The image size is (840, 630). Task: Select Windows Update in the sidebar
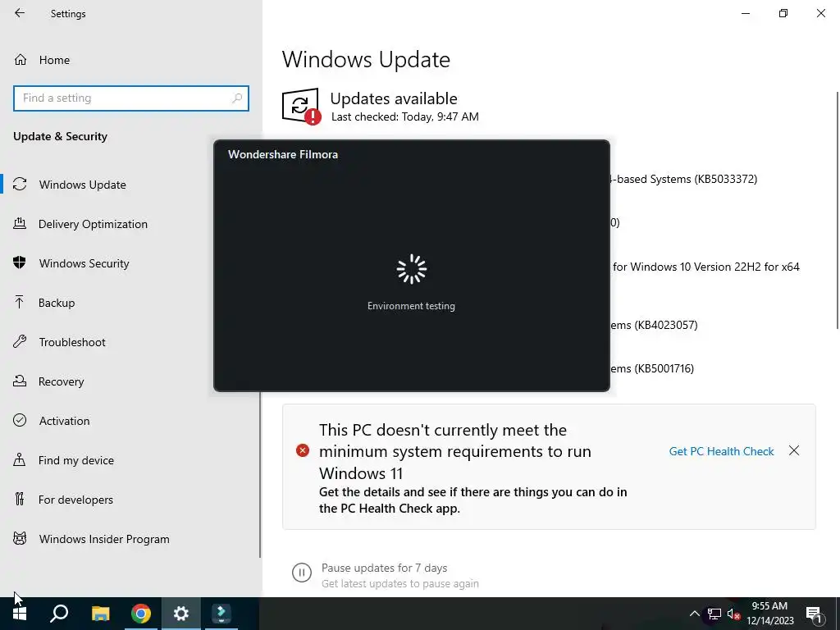(83, 185)
